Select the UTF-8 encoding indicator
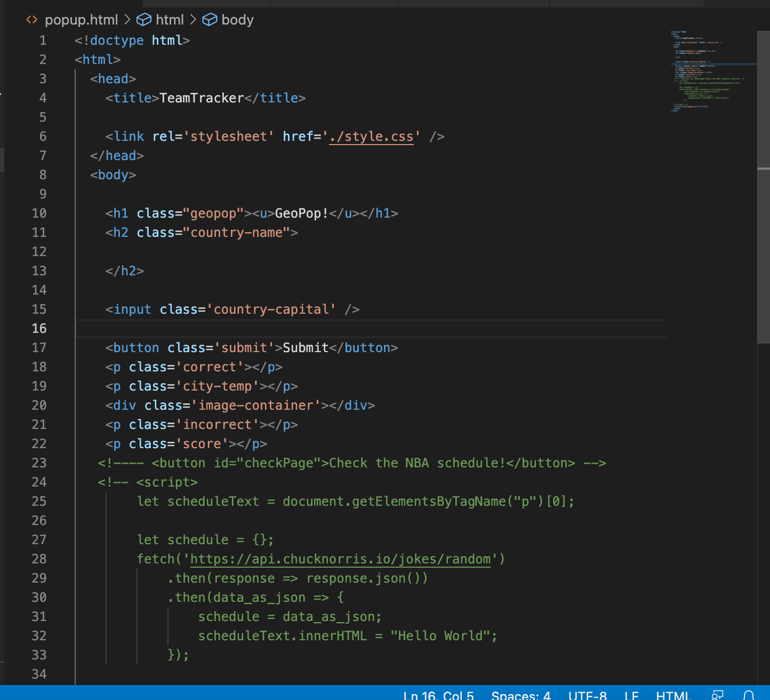 pyautogui.click(x=588, y=695)
